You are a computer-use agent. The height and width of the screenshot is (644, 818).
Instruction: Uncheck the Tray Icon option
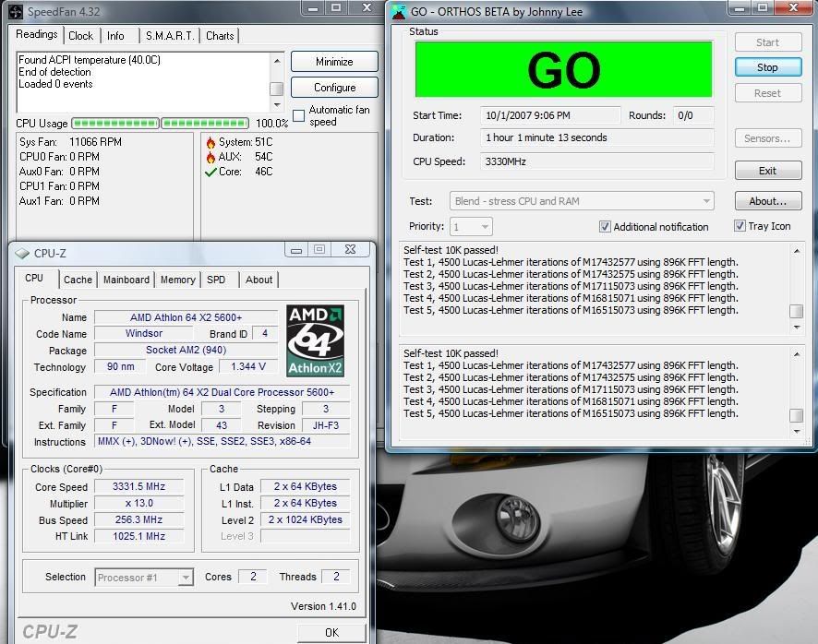(x=740, y=226)
